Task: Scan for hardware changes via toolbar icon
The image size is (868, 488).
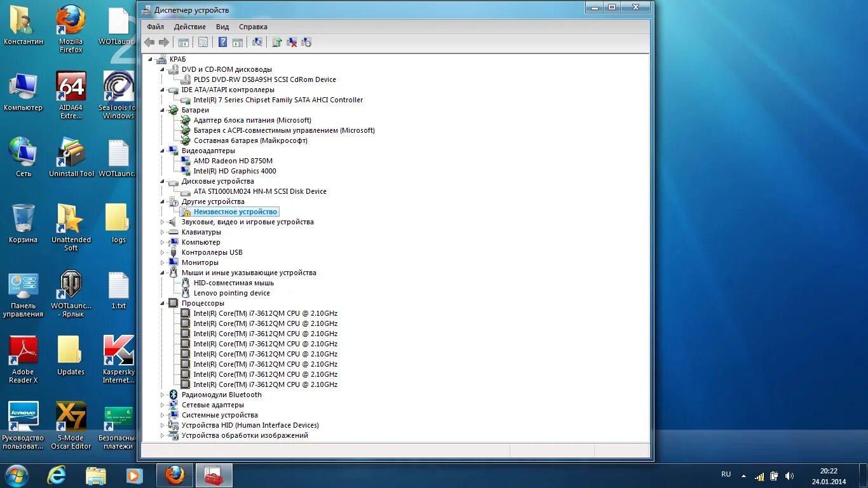Action: [x=257, y=42]
